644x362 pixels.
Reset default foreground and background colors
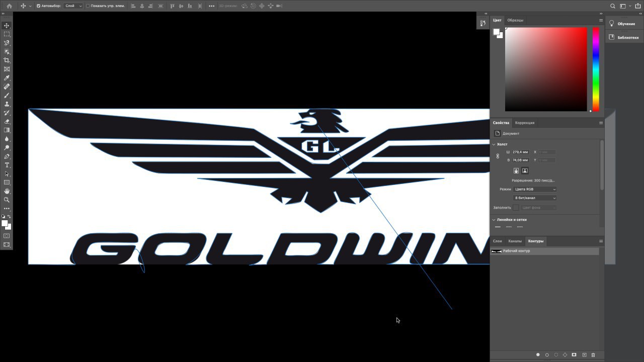tap(3, 217)
